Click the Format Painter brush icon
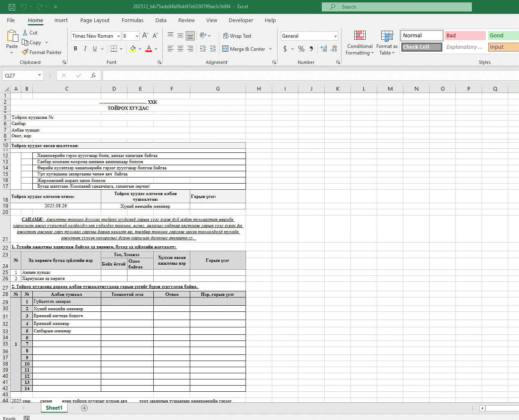 click(x=25, y=52)
